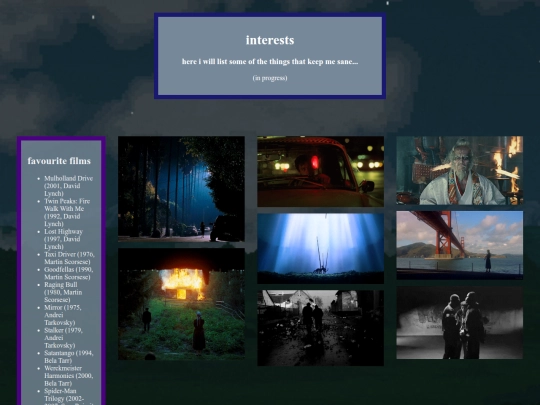
Task: Open the black-and-white two men walking thumbnail
Action: pyautogui.click(x=320, y=328)
